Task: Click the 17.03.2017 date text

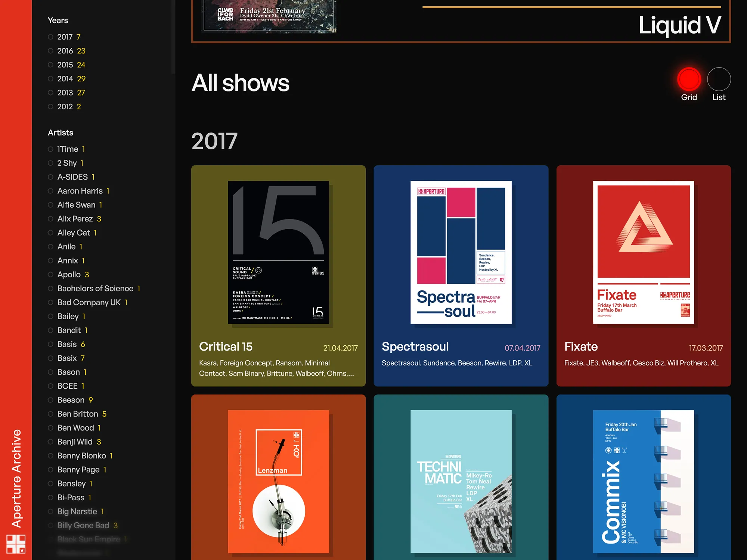Action: [706, 348]
